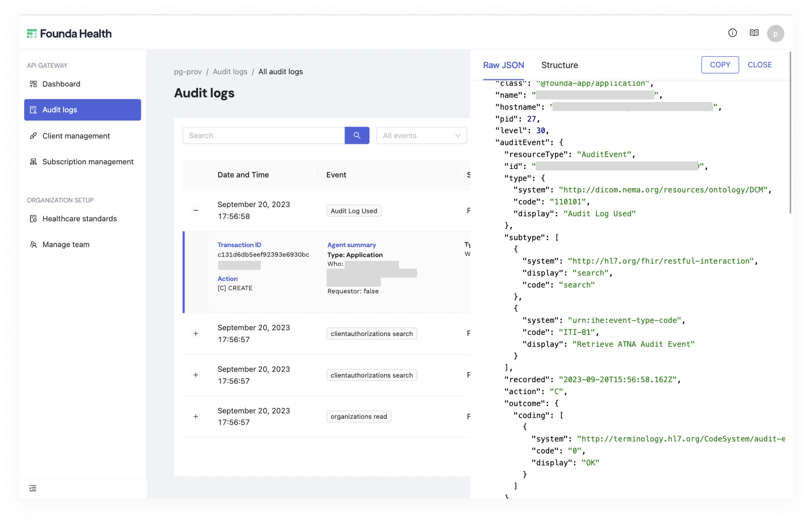Click the dicom.nema.org system URL
This screenshot has width=812, height=523.
coord(663,190)
